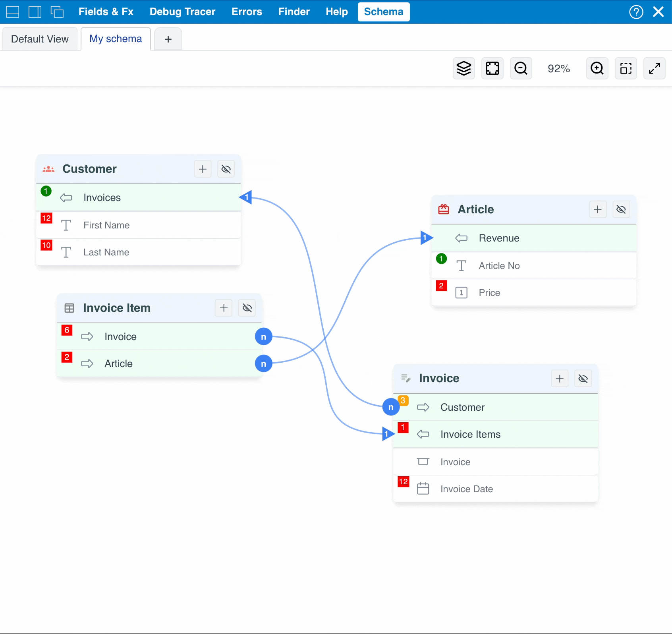672x634 pixels.
Task: Select the Last Name field
Action: (139, 252)
